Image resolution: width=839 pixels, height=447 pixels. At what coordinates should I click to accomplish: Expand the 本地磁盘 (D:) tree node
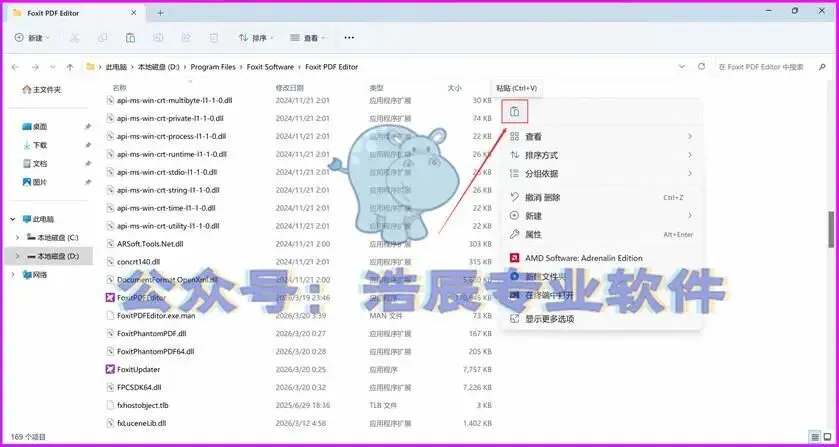[x=17, y=256]
